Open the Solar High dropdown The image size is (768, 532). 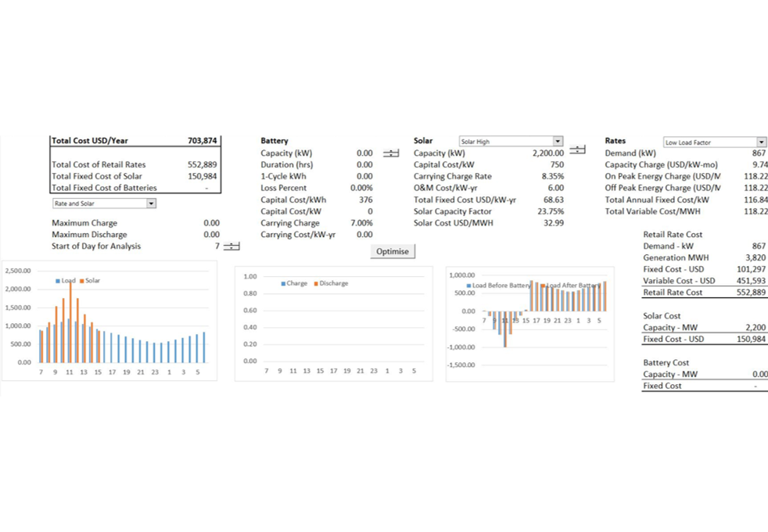pyautogui.click(x=558, y=141)
